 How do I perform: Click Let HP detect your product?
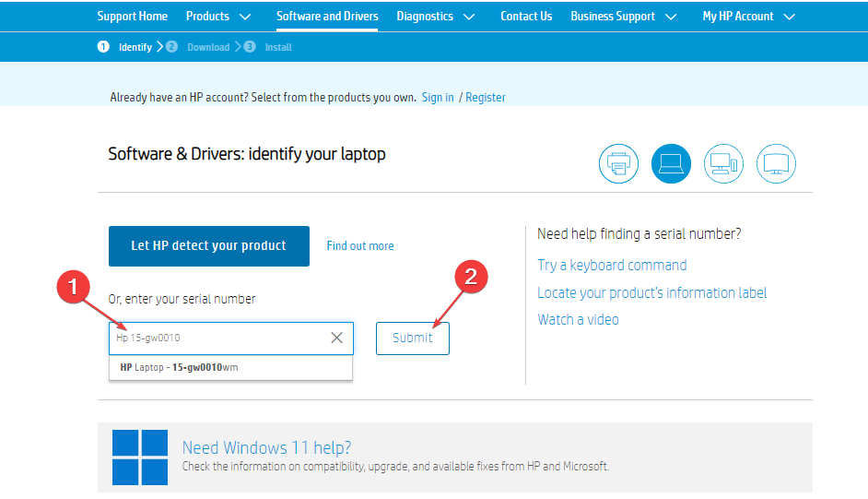[208, 246]
